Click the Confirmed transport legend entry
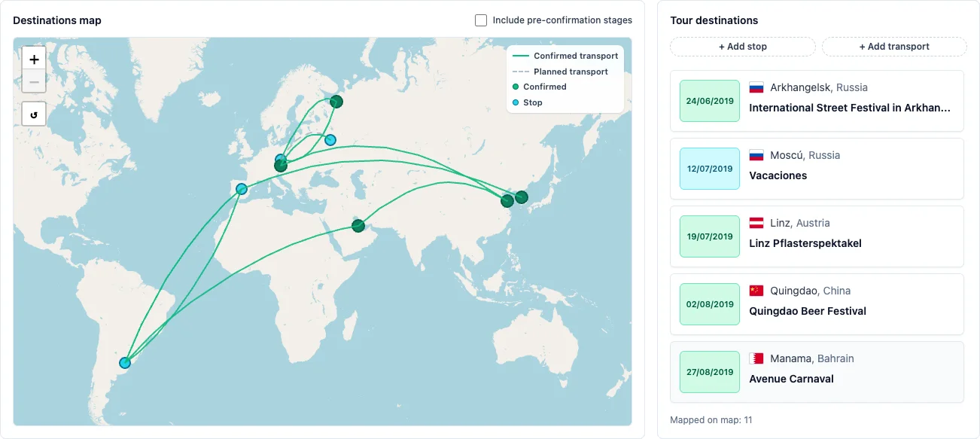 tap(565, 56)
